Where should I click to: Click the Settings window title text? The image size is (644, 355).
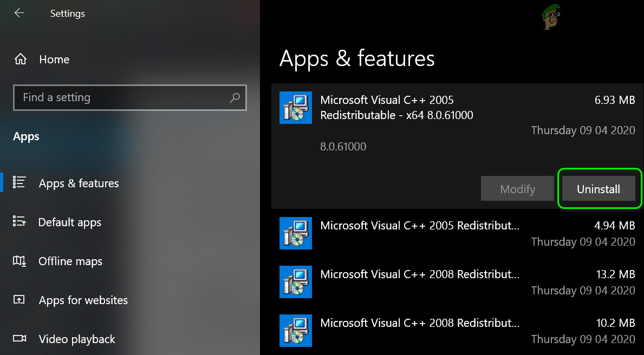pos(67,14)
